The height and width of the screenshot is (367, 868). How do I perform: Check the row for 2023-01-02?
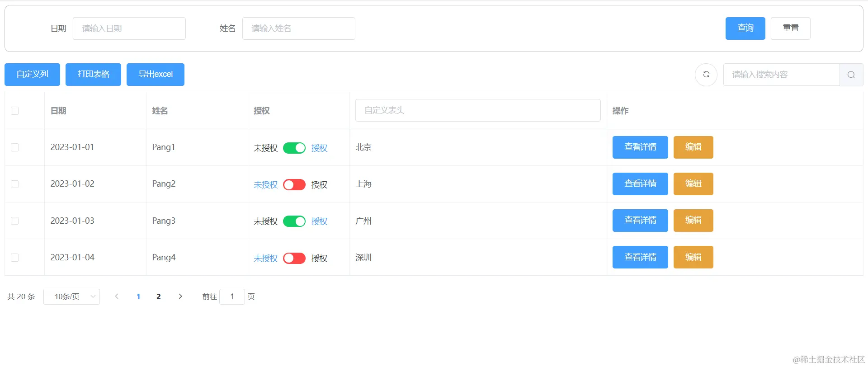pyautogui.click(x=15, y=184)
